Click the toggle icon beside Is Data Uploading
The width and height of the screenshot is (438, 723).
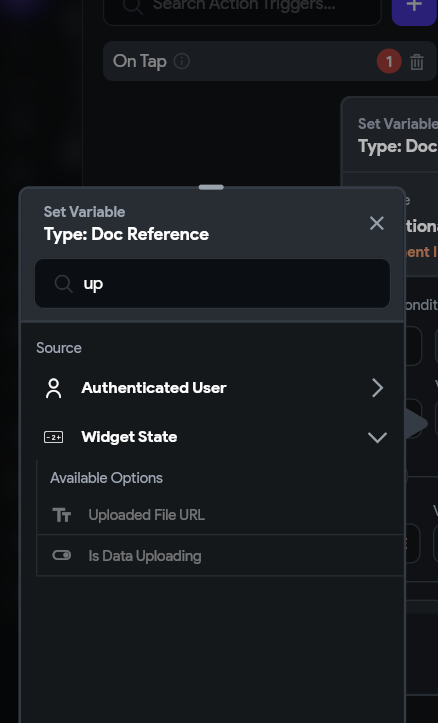coord(62,555)
